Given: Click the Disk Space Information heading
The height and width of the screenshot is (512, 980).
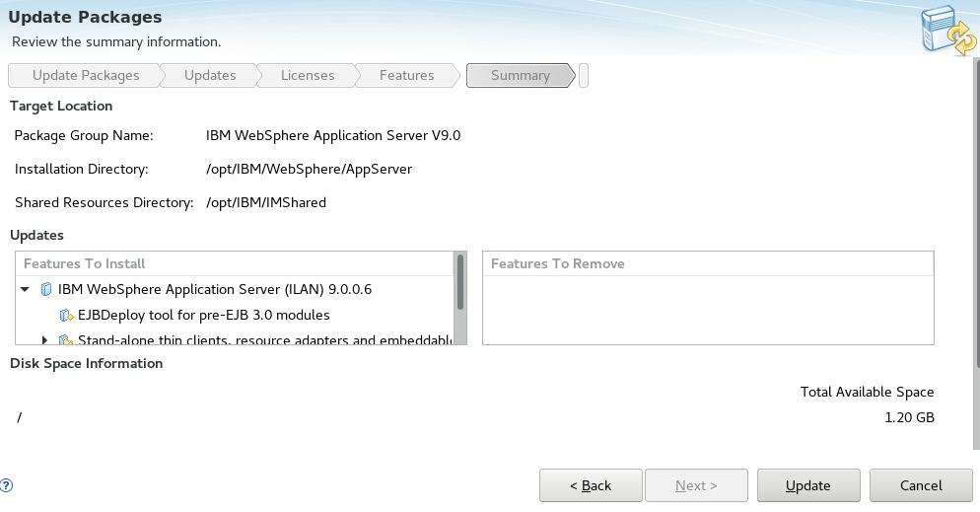Looking at the screenshot, I should point(86,363).
